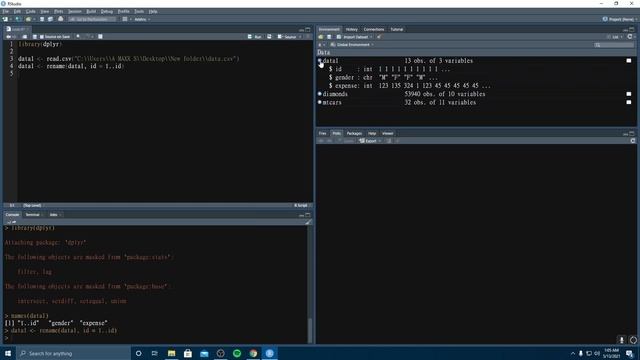This screenshot has height=360, width=640.
Task: Click the save source document icon in editor
Action: tap(35, 37)
